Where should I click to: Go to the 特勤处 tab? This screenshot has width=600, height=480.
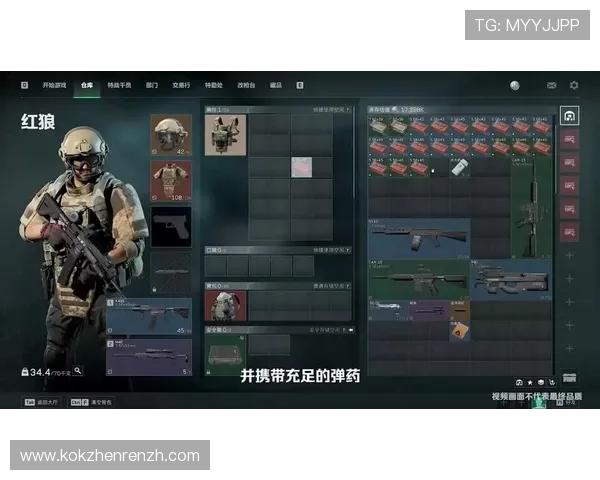[x=214, y=85]
